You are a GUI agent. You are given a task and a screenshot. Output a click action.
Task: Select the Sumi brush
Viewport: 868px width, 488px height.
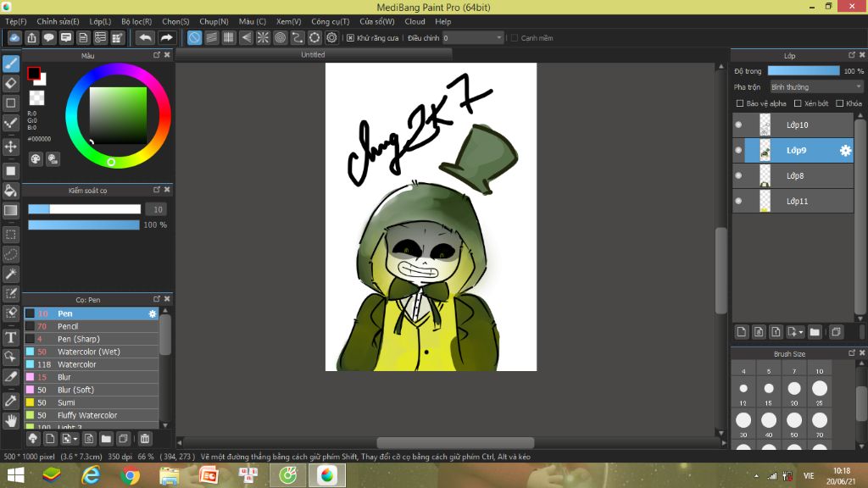click(92, 402)
